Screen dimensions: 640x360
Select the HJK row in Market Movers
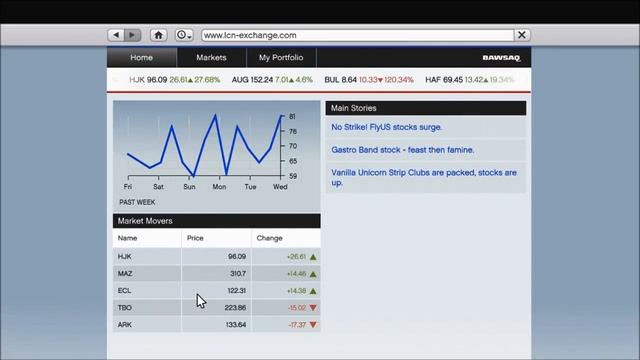pos(216,257)
